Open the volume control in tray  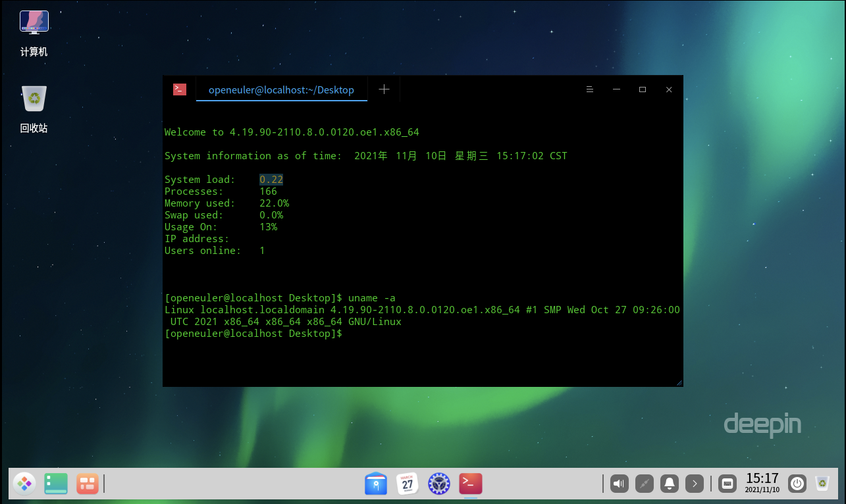coord(620,484)
